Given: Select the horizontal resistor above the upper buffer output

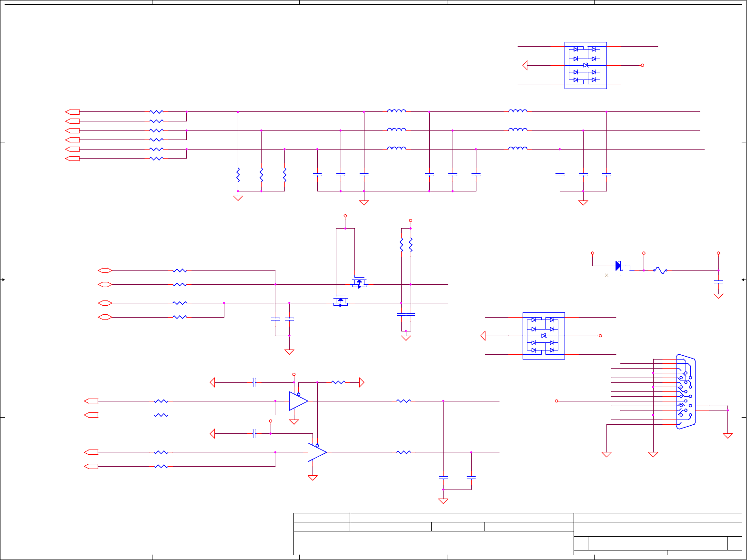Looking at the screenshot, I should [x=338, y=382].
